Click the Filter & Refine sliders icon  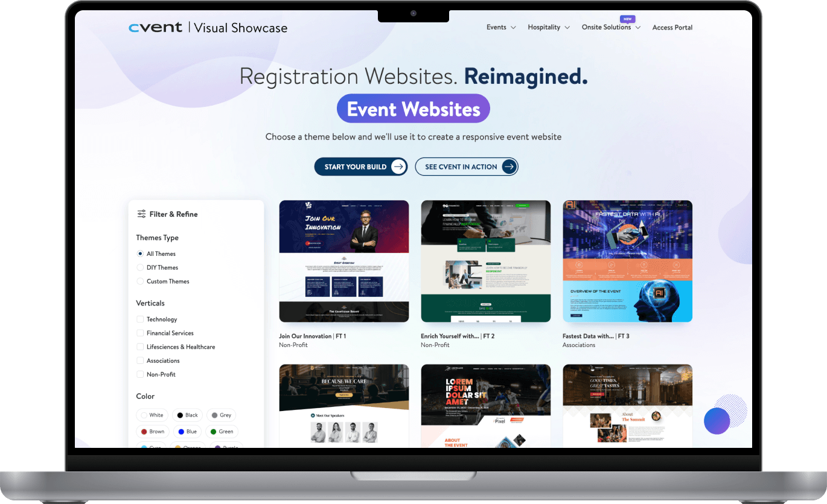click(141, 214)
